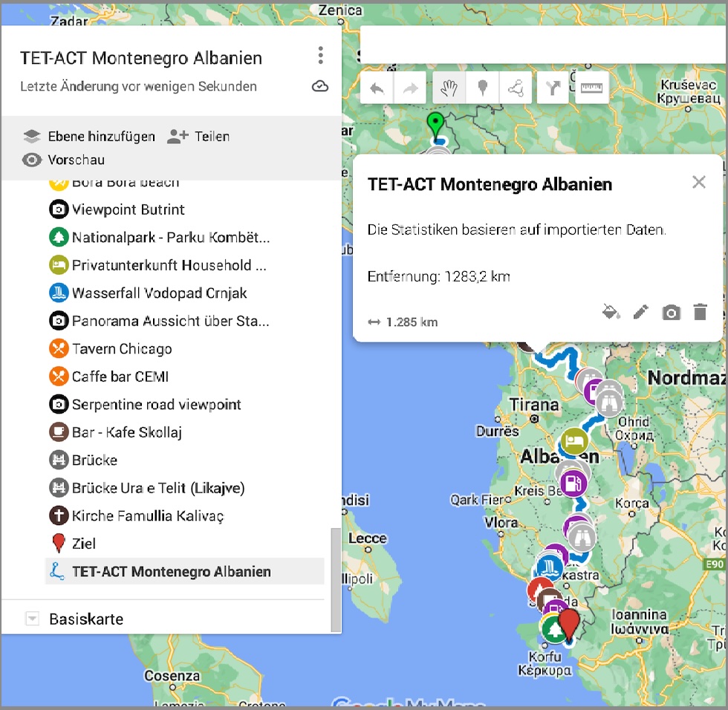This screenshot has width=728, height=710.
Task: Select Viewpoint Butrint list item
Action: coord(186,209)
